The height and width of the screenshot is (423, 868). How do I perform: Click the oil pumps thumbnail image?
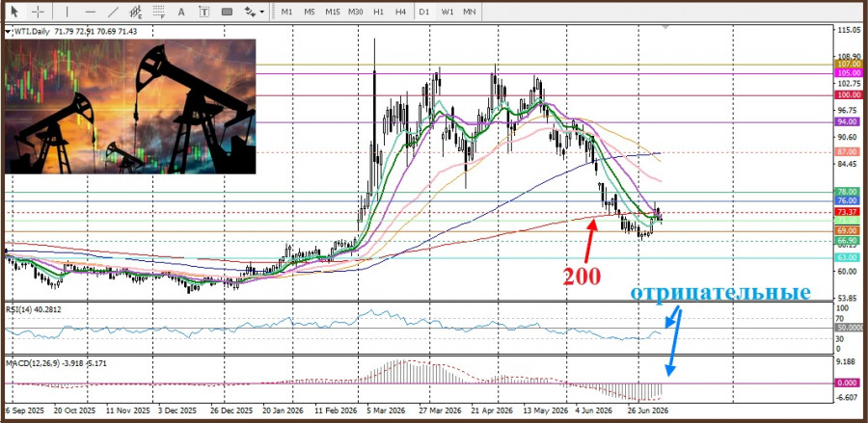point(130,106)
